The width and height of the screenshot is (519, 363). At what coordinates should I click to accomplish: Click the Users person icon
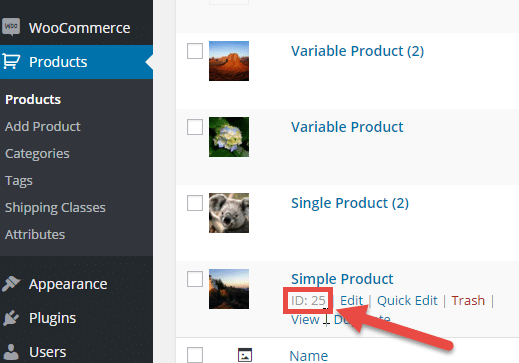click(x=11, y=352)
